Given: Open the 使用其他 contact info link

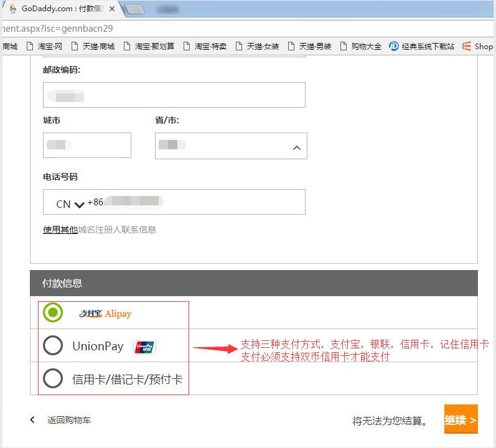Looking at the screenshot, I should 60,230.
